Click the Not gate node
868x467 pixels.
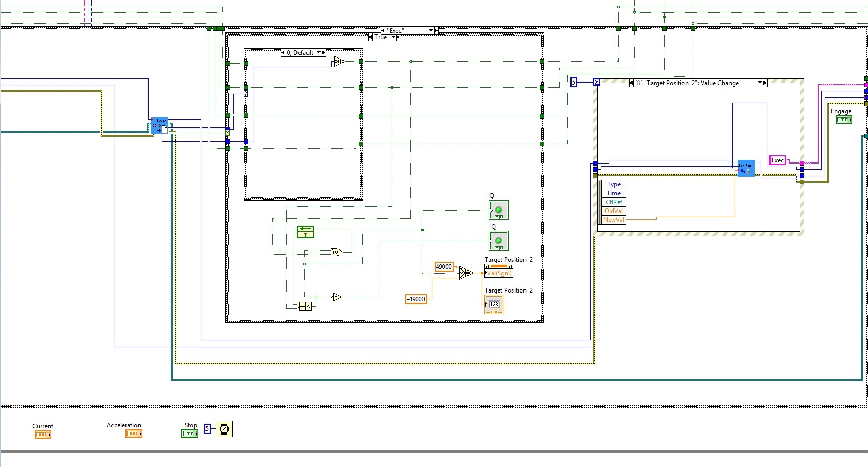337,297
